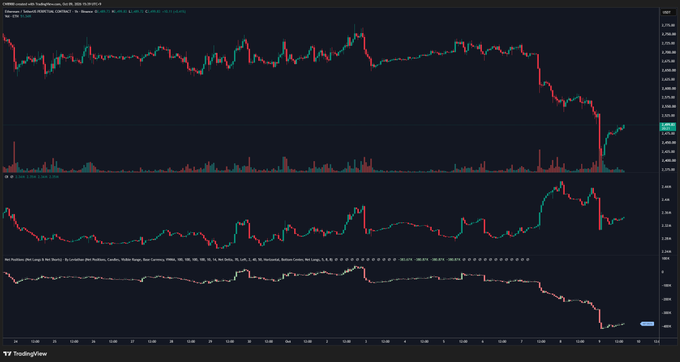This screenshot has width=680, height=362.
Task: Click the 100K net positions axis label
Action: (666, 258)
